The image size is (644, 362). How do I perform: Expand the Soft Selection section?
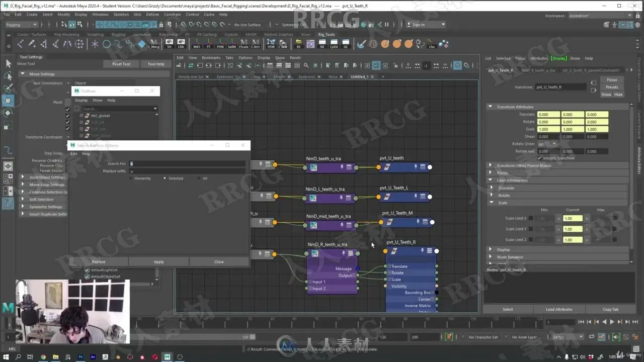coord(23,200)
